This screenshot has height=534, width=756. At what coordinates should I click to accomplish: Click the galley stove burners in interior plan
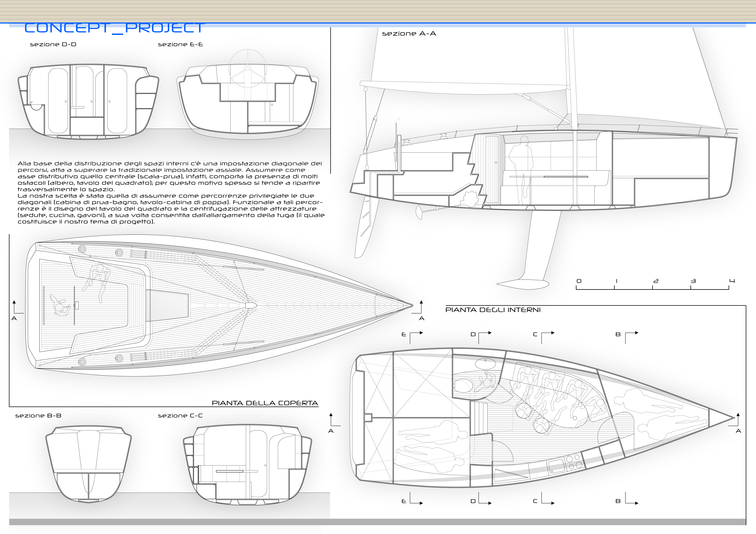click(574, 462)
